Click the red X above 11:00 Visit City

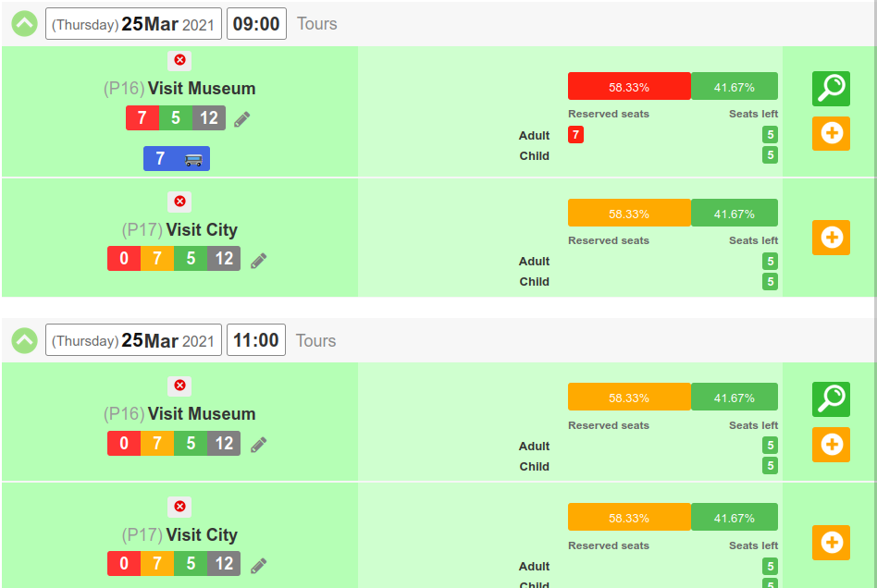click(179, 507)
